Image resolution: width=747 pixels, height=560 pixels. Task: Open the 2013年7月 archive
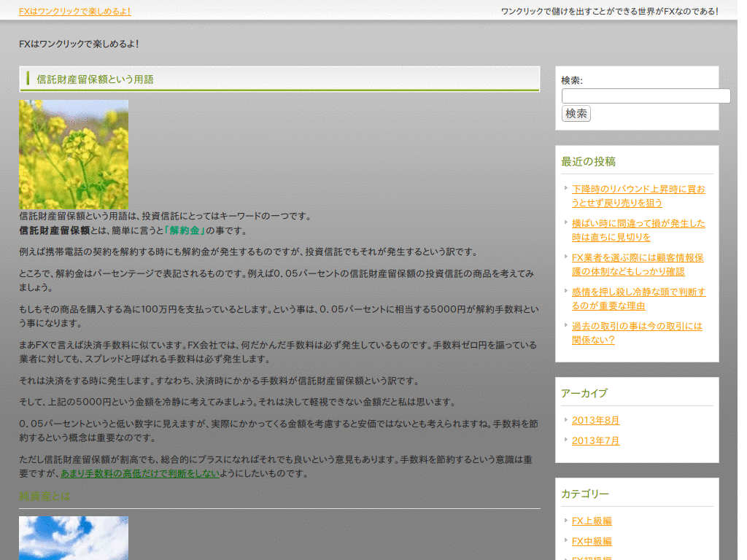(x=595, y=440)
